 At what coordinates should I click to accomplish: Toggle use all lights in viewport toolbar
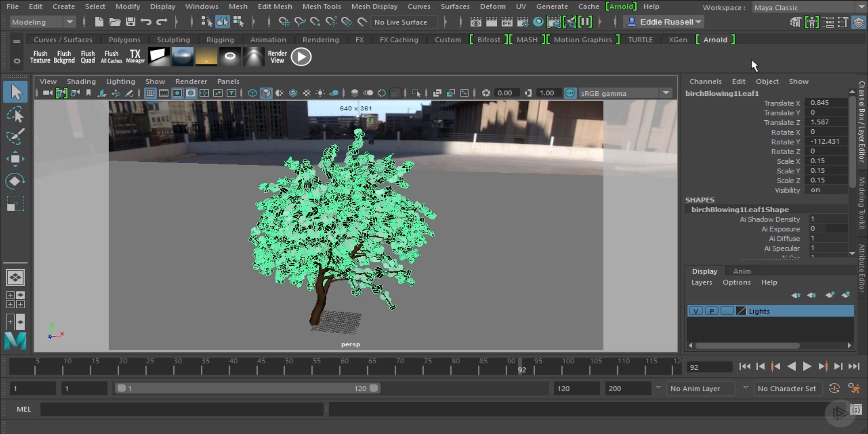320,93
